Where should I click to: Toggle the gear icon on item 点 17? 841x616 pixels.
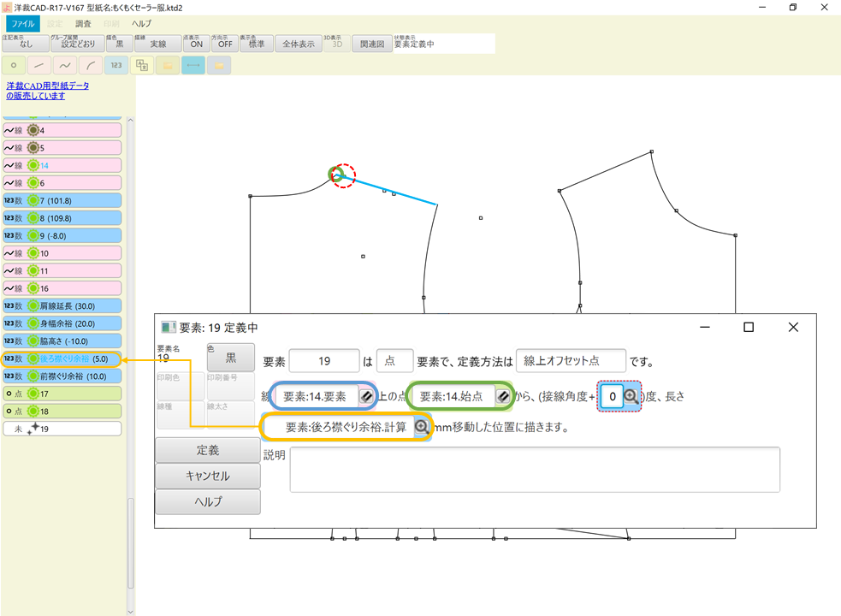tap(32, 394)
